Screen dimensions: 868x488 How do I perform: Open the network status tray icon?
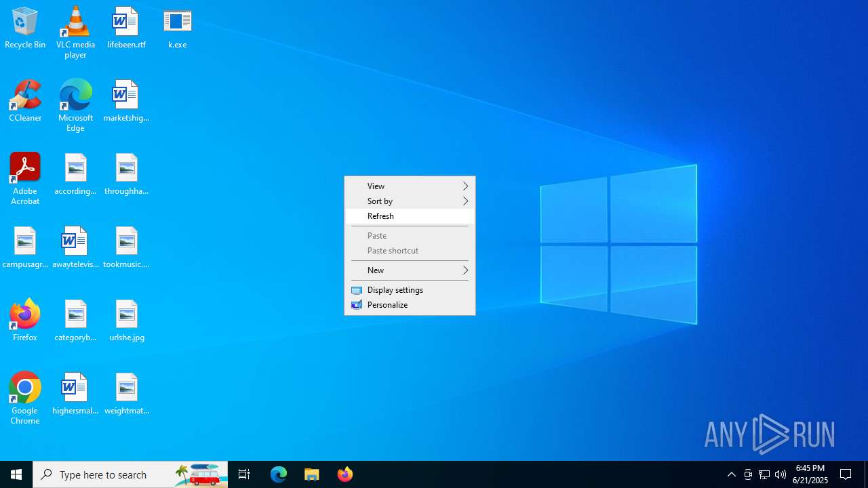point(764,474)
